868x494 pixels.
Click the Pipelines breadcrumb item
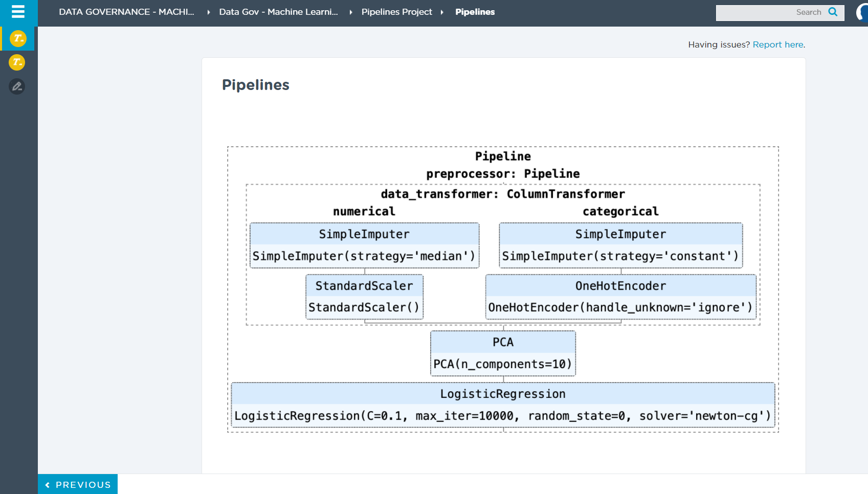point(475,12)
